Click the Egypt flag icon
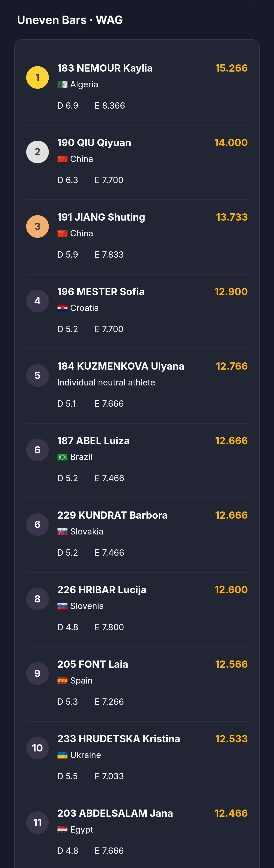The height and width of the screenshot is (868, 274). tap(62, 830)
